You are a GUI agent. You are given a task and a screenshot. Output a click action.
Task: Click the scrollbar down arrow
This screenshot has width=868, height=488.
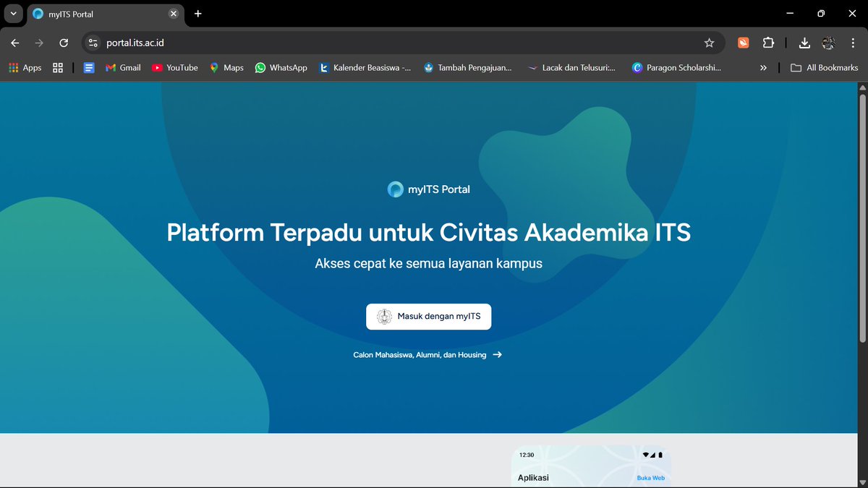[x=861, y=481]
